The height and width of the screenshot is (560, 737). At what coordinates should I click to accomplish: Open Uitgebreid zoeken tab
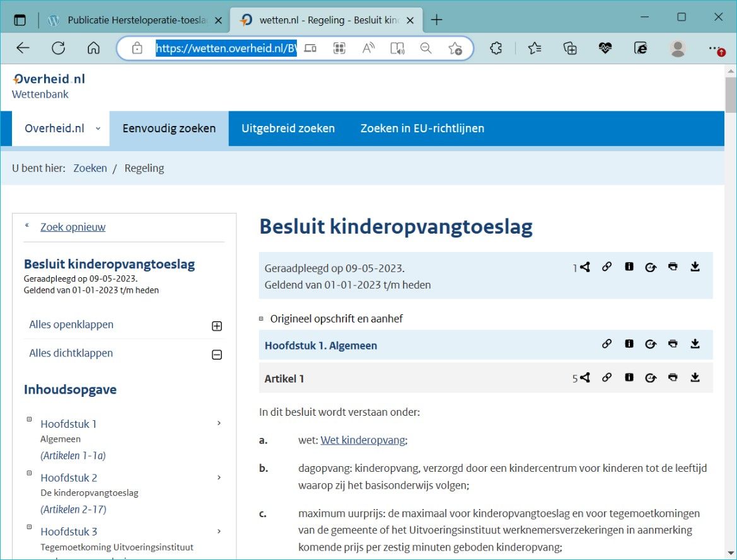[288, 129]
